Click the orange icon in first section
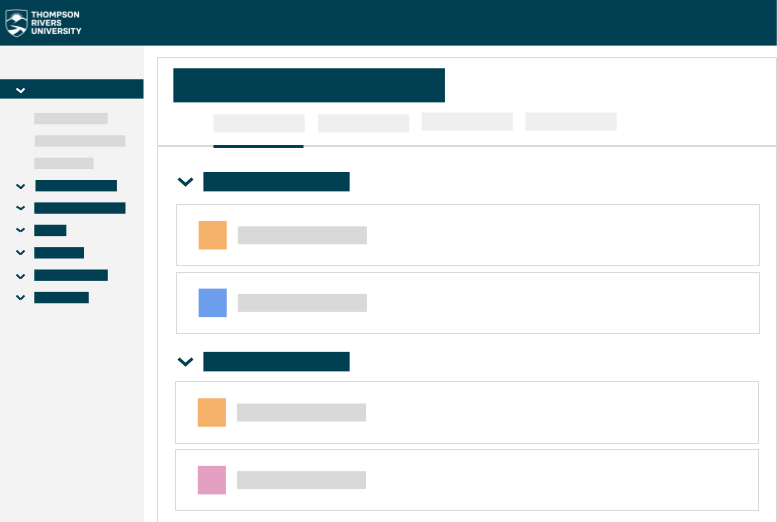Viewport: 777px width, 522px height. (x=213, y=235)
